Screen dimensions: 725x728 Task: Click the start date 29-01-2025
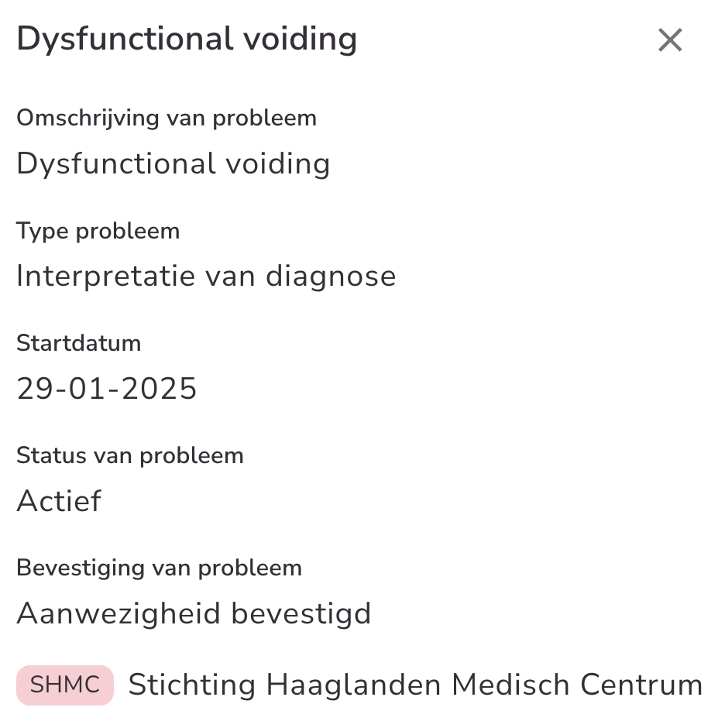coord(107,389)
